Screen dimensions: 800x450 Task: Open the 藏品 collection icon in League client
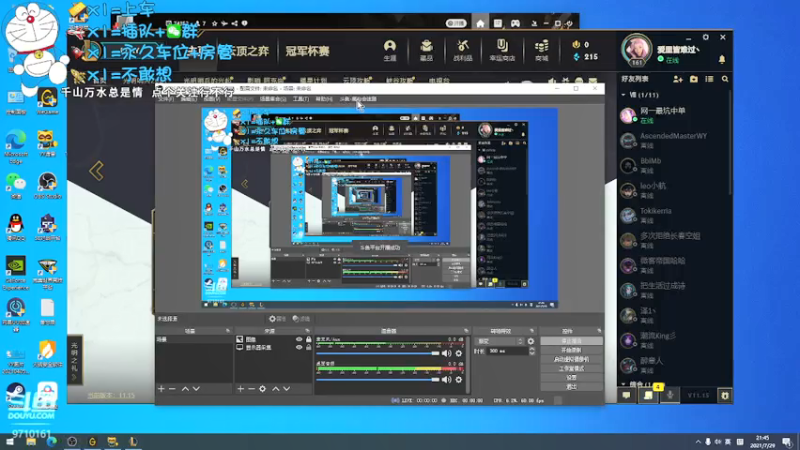click(426, 51)
